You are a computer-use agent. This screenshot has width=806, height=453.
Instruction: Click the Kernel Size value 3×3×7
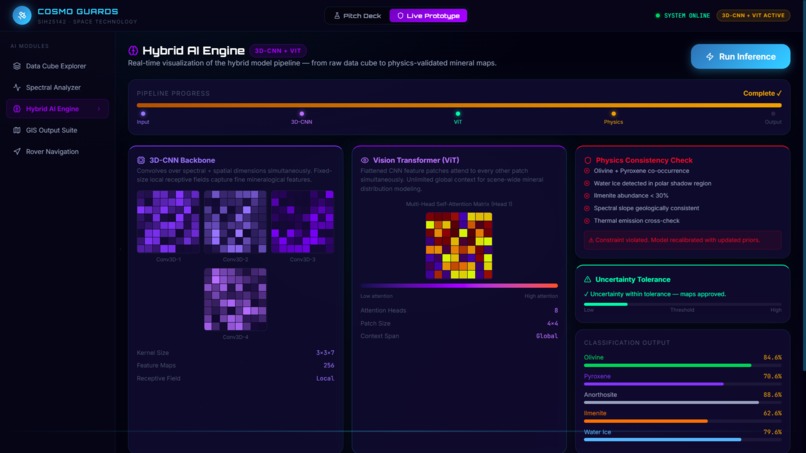(x=325, y=353)
